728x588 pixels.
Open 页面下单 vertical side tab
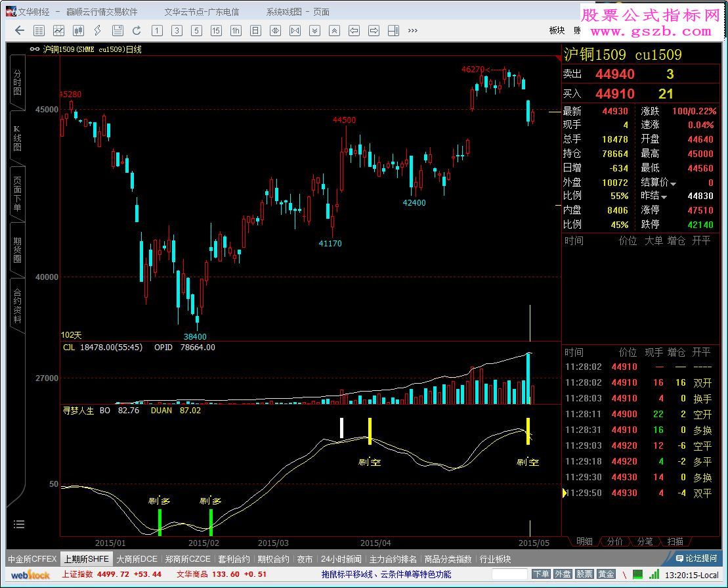click(17, 194)
